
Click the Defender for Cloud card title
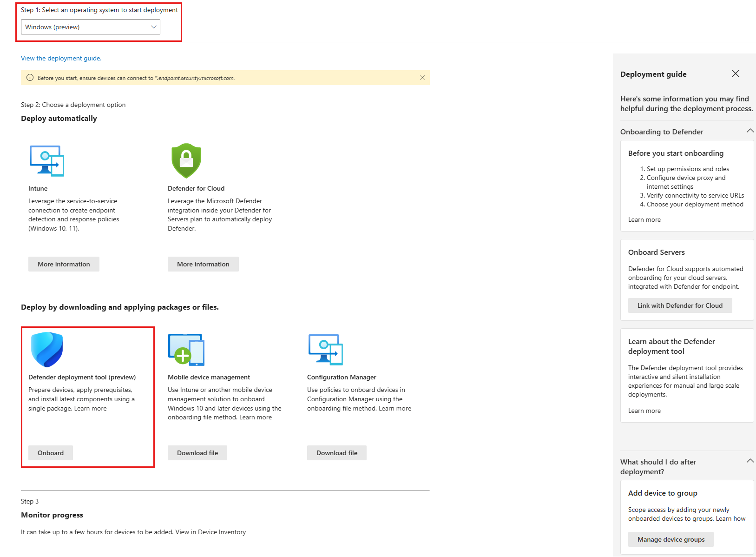[196, 188]
